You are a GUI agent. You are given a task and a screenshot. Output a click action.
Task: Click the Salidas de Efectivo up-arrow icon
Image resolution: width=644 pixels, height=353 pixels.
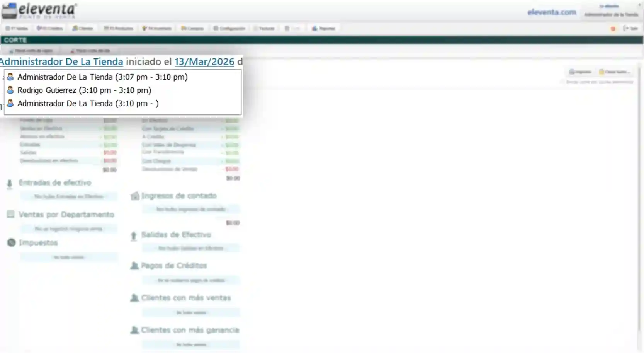coord(134,236)
